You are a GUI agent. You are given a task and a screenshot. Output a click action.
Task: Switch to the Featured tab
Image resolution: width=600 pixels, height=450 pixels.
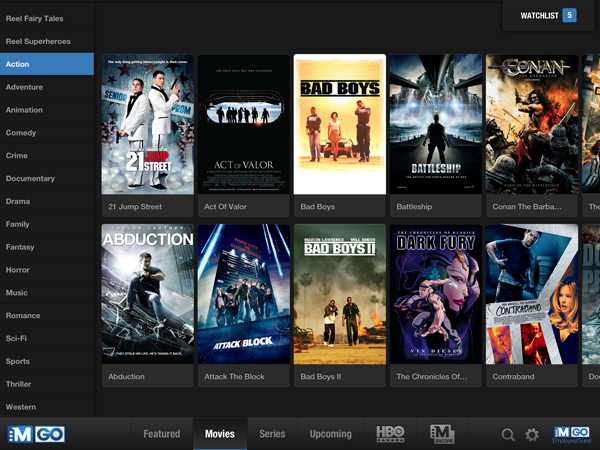click(161, 434)
